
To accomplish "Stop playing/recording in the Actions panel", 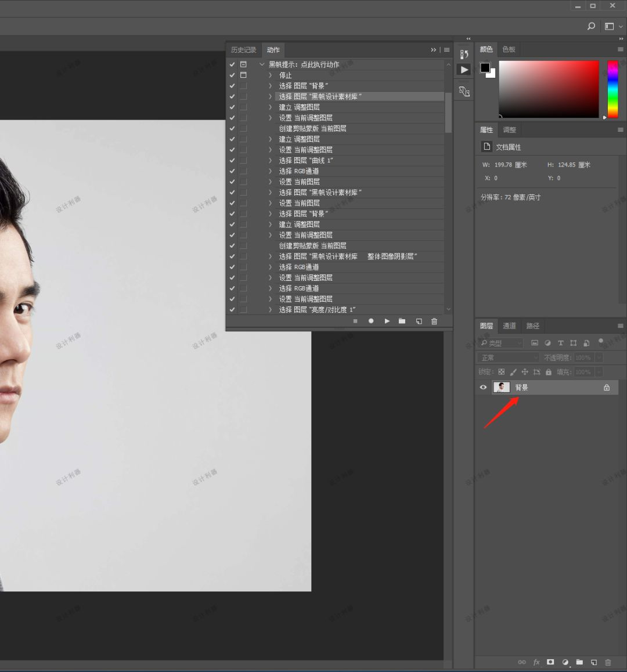I will click(x=355, y=321).
